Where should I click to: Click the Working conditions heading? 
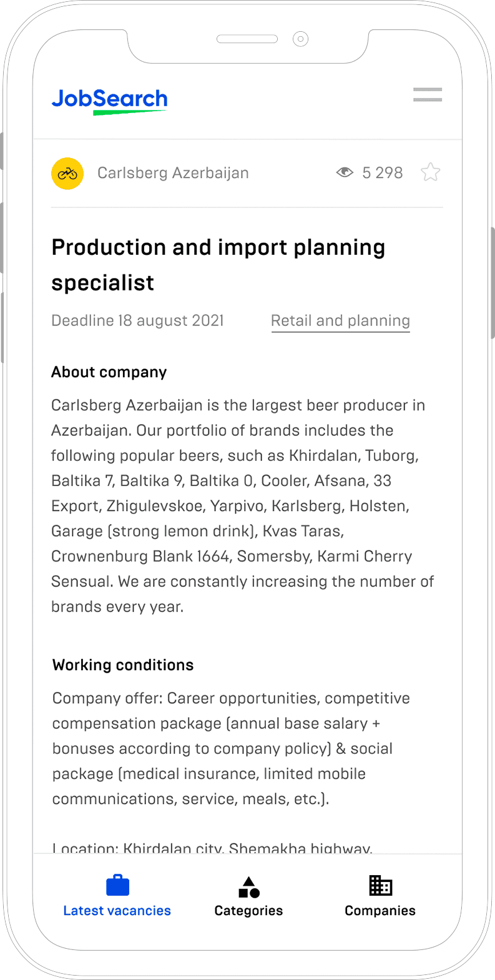point(123,665)
